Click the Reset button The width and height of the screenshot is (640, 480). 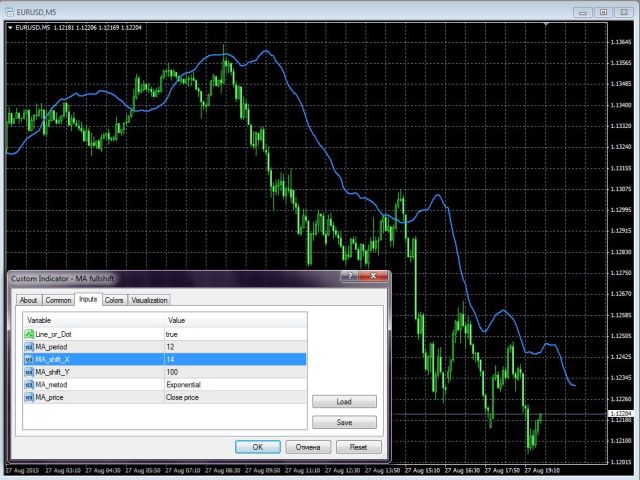point(359,447)
